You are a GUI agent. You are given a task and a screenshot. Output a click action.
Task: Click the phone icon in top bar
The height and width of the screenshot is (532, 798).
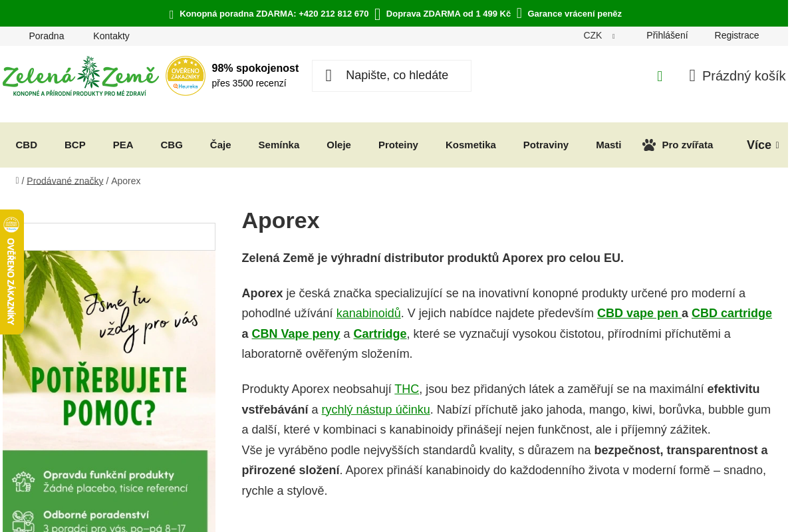[172, 14]
